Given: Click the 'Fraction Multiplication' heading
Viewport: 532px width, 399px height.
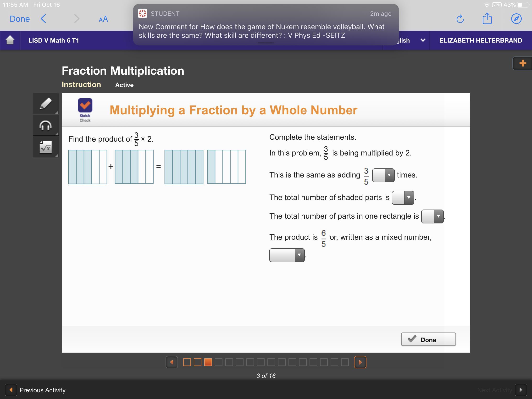Looking at the screenshot, I should [x=123, y=71].
